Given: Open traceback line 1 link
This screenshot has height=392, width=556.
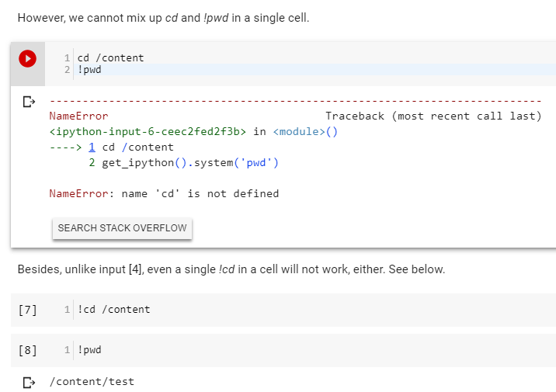Looking at the screenshot, I should click(x=92, y=147).
